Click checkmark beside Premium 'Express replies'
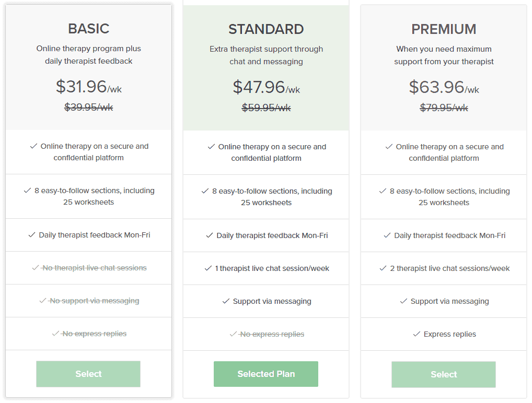The height and width of the screenshot is (403, 532). (417, 334)
